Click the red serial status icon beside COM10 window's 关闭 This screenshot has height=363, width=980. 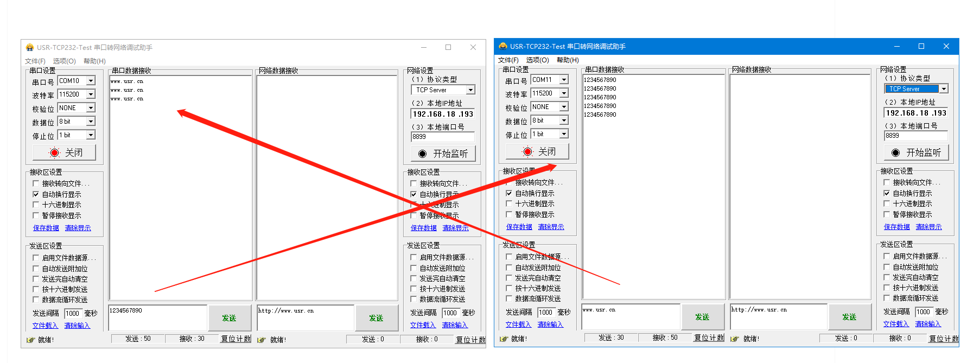click(54, 153)
